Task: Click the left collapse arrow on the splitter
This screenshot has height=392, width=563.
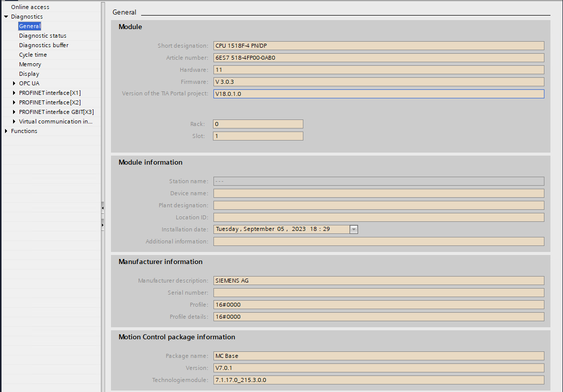Action: 102,207
